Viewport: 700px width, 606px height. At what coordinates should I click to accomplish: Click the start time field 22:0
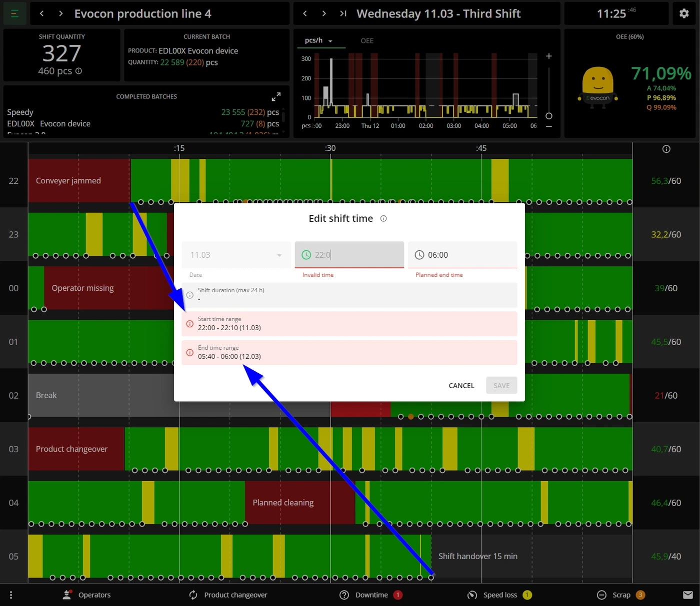[349, 255]
